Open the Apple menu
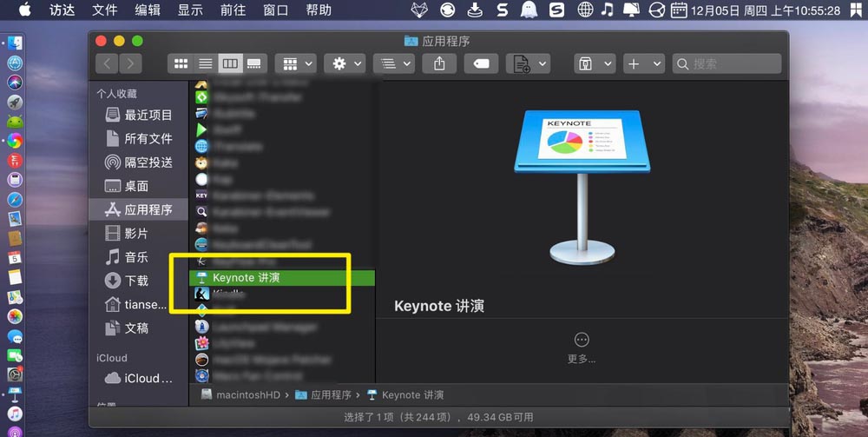The image size is (868, 437). pyautogui.click(x=25, y=10)
